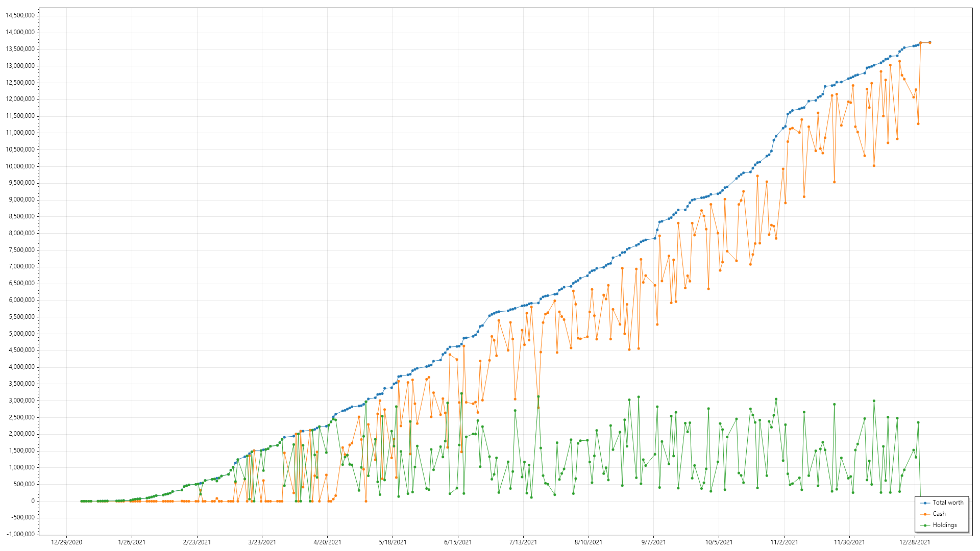The image size is (980, 551).
Task: Click the 10/5/2021 date label
Action: 719,542
